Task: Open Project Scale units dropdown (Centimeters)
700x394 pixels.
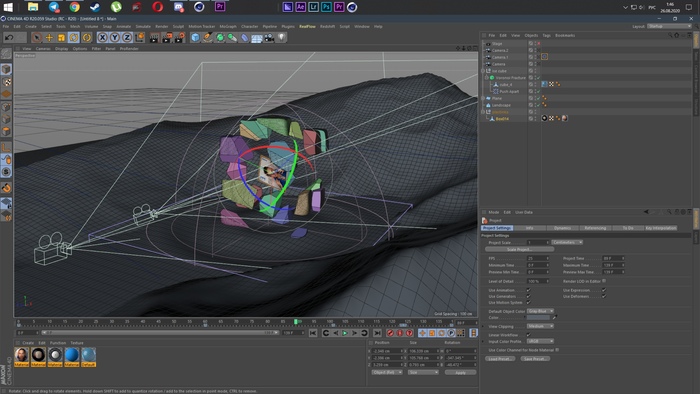Action: pyautogui.click(x=567, y=242)
